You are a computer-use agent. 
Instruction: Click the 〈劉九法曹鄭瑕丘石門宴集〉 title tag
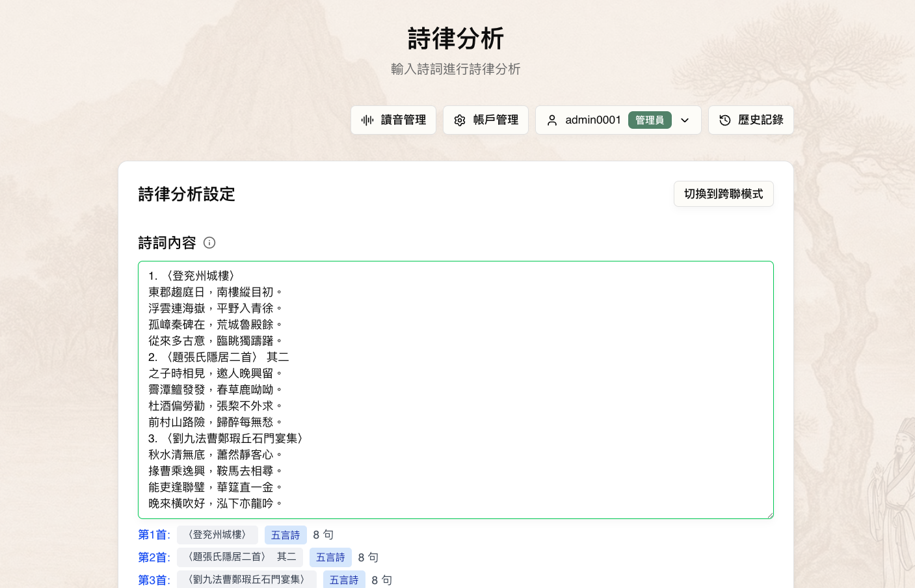tap(246, 580)
